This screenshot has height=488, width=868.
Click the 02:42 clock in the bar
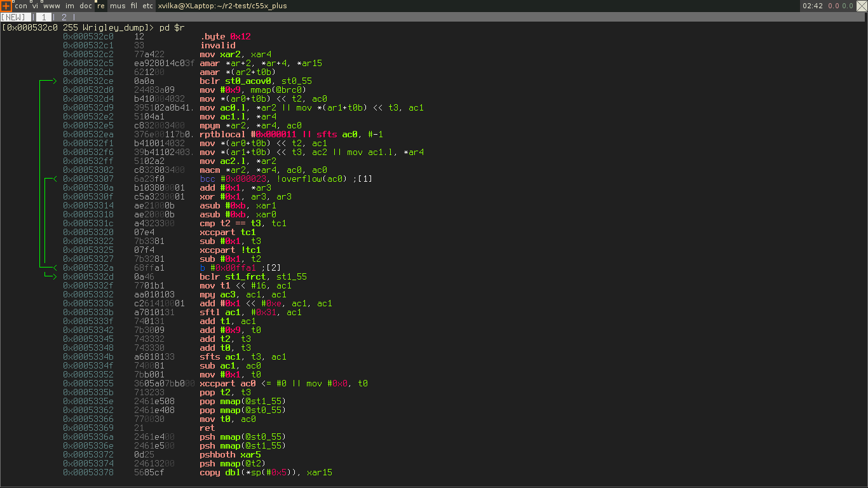pos(813,6)
